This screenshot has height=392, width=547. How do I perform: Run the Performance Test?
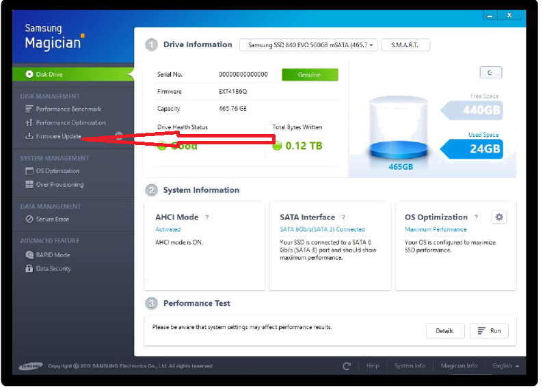pos(489,331)
